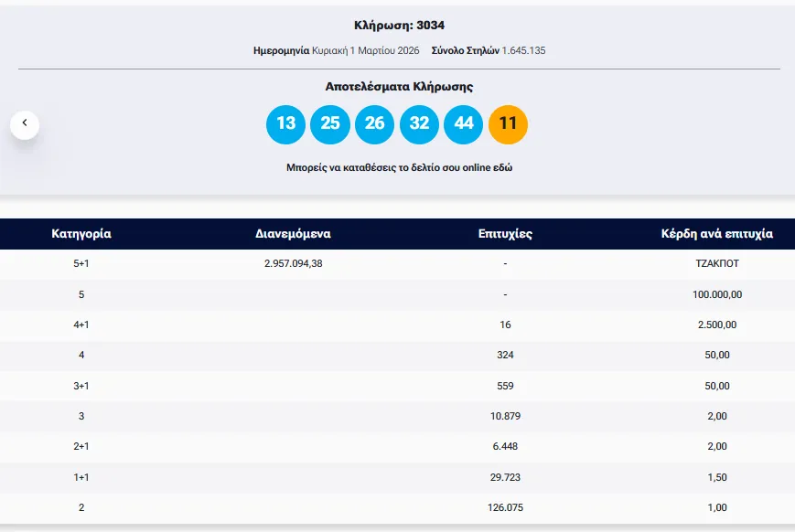Go to the previous draw using left chevron
The width and height of the screenshot is (795, 532).
[25, 123]
